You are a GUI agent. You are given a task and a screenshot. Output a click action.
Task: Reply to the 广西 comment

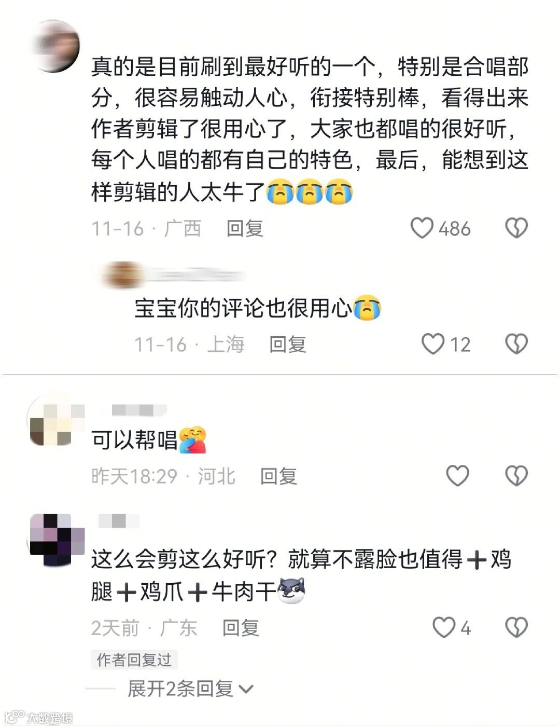tap(245, 228)
